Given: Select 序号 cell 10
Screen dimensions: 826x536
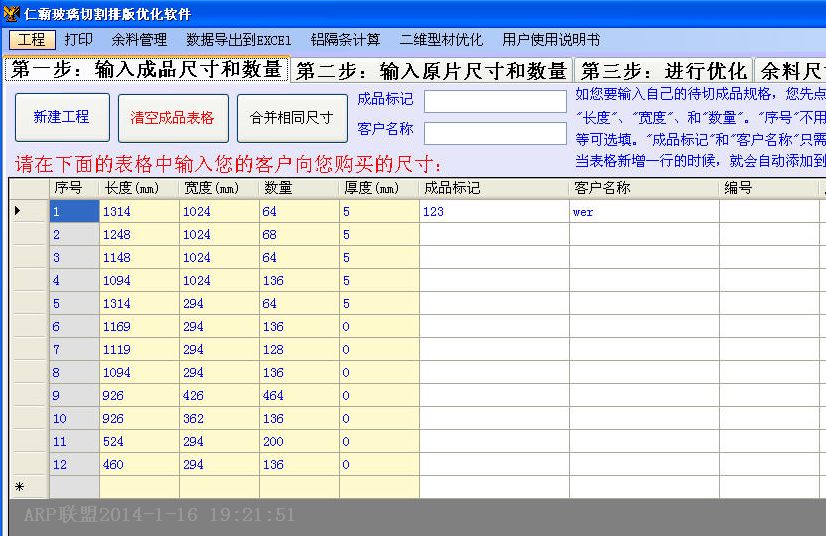Looking at the screenshot, I should point(74,418).
